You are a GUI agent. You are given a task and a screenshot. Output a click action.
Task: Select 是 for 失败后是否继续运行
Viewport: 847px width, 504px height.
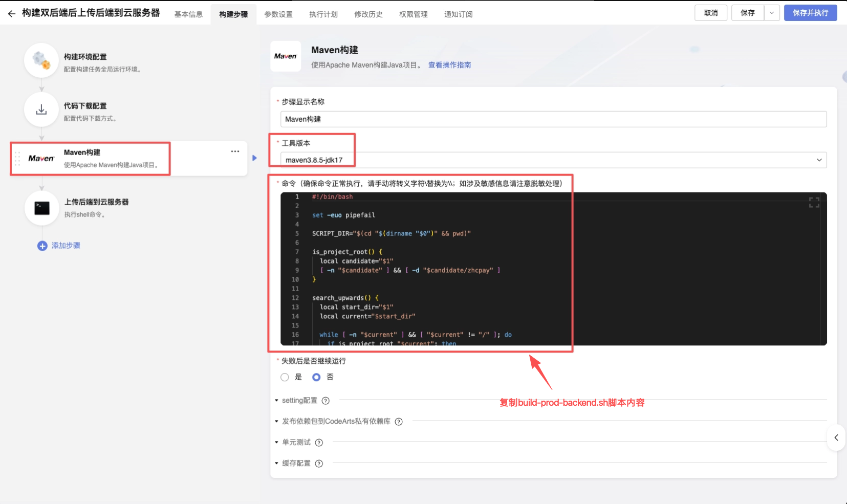coord(285,377)
